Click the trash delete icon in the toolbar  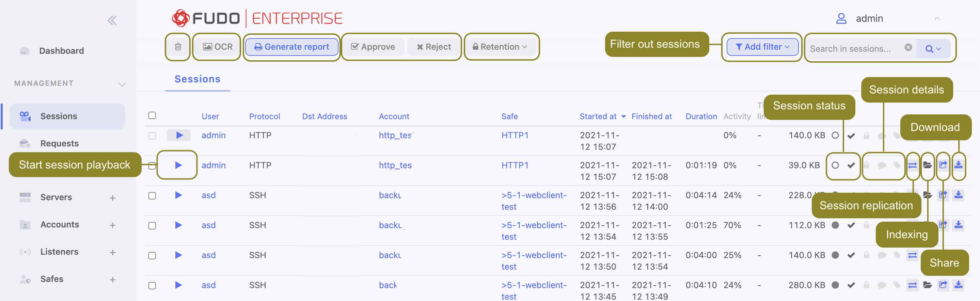[177, 47]
